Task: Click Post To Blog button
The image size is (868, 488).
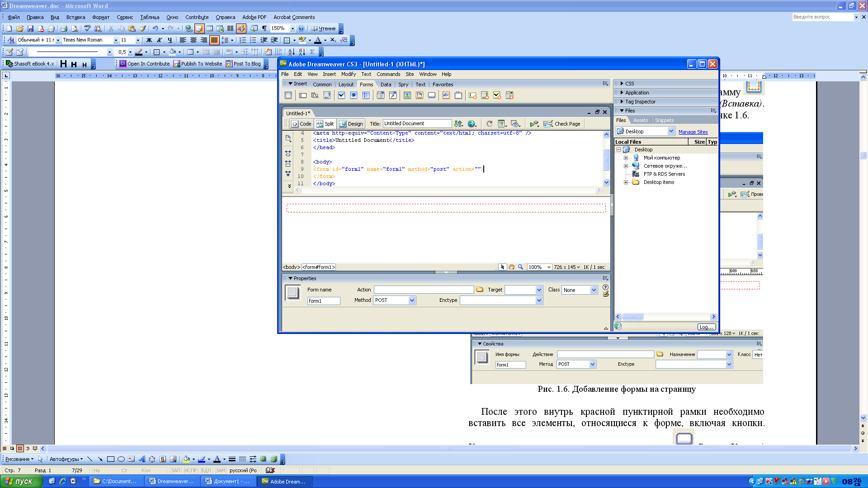Action: tap(243, 64)
